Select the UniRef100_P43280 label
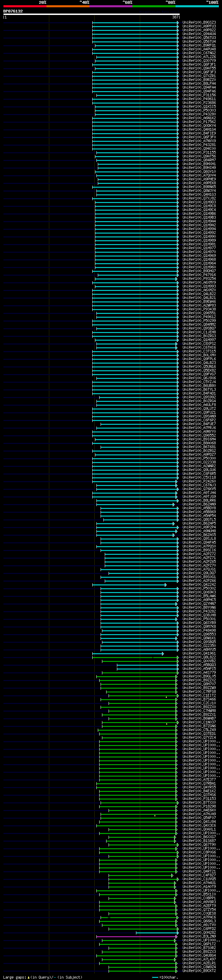 (x=199, y=114)
